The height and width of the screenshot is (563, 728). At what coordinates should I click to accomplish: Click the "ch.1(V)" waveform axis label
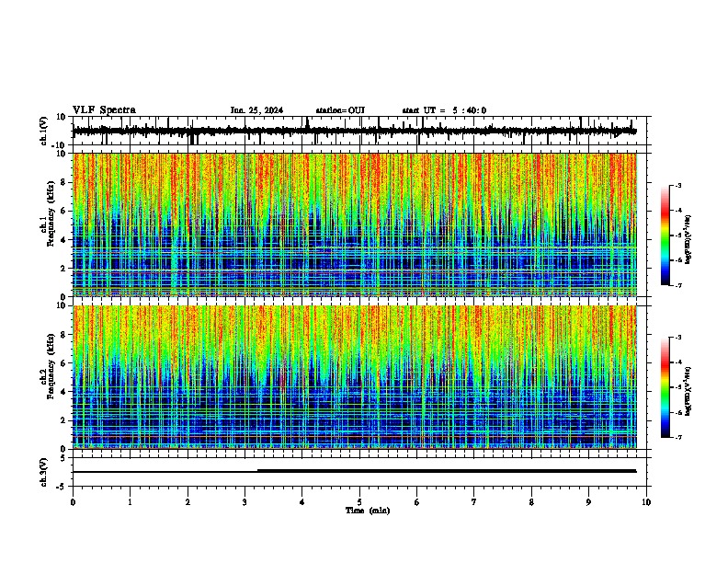coord(43,131)
